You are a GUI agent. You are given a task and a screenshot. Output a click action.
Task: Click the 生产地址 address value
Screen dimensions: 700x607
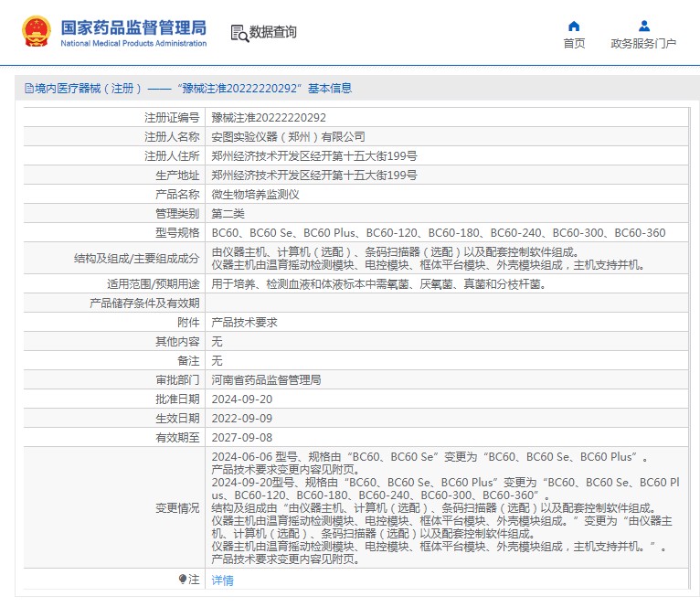pos(314,176)
